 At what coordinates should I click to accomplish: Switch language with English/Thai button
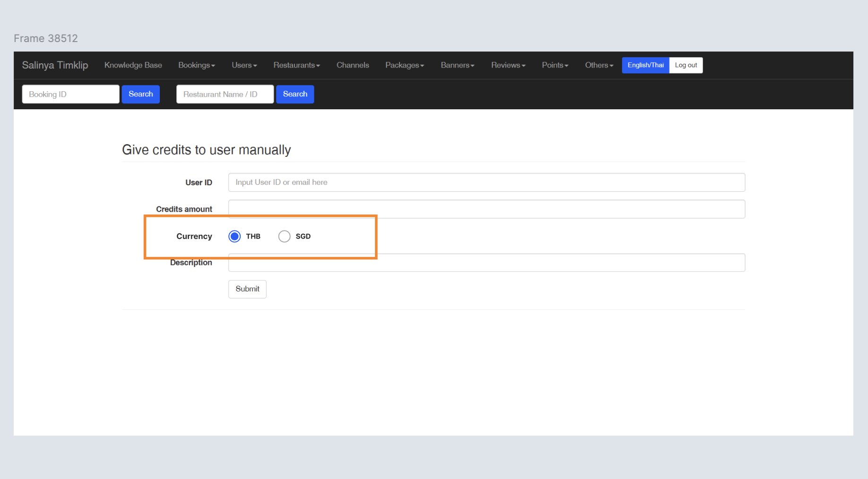(x=645, y=65)
